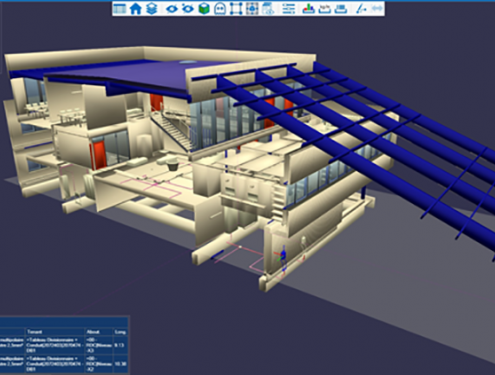Click the Tenant column header
This screenshot has height=375, width=495.
click(35, 332)
